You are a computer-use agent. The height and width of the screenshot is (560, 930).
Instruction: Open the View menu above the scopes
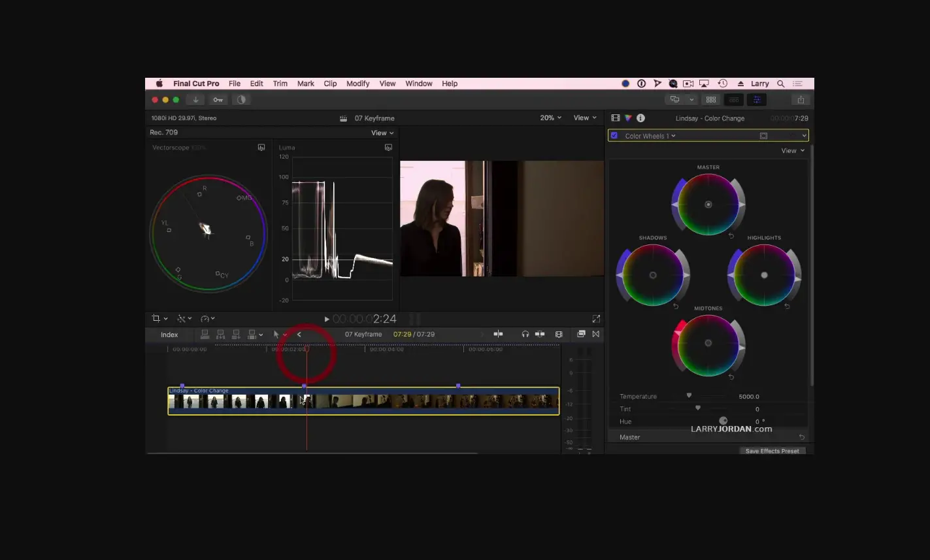pyautogui.click(x=381, y=132)
